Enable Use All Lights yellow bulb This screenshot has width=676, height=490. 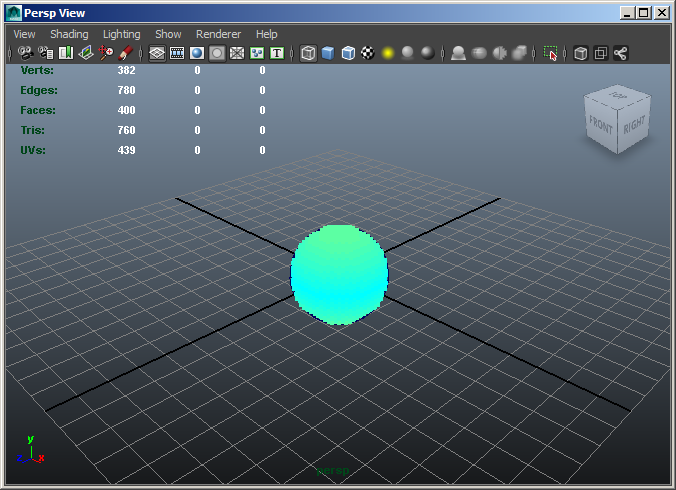click(x=388, y=53)
